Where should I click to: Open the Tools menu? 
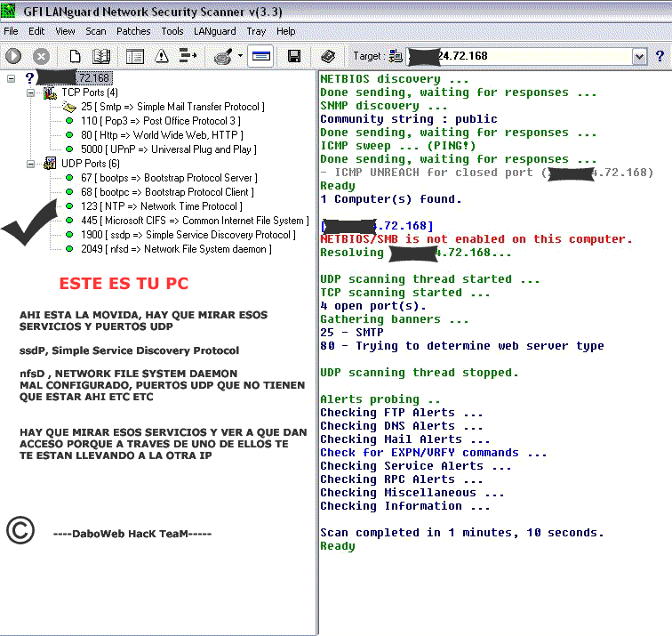click(172, 31)
